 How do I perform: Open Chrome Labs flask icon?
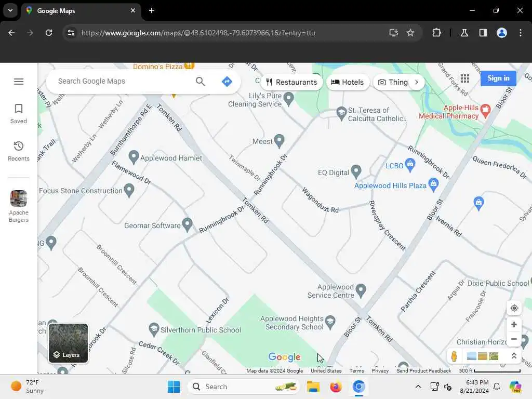point(464,33)
